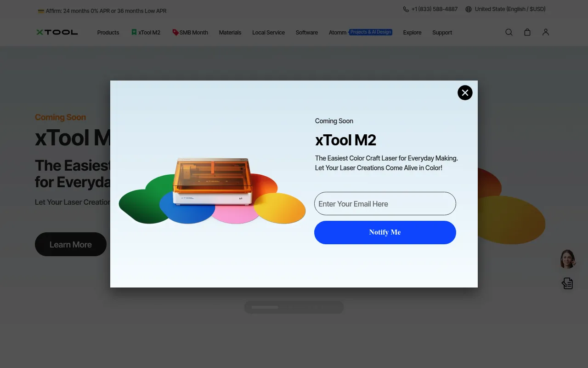Click the Affirm financing notice

[102, 11]
